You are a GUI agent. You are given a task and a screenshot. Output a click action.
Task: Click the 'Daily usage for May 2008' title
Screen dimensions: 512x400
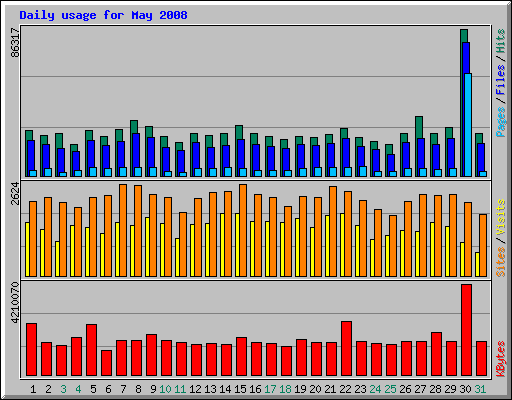103,16
